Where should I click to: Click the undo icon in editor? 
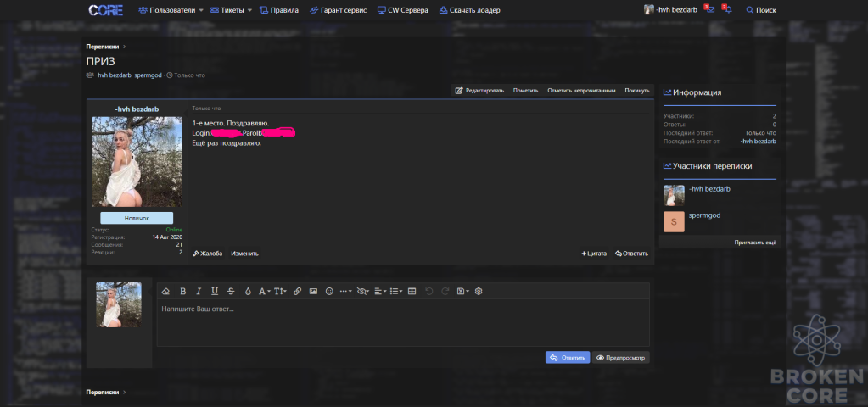point(429,292)
